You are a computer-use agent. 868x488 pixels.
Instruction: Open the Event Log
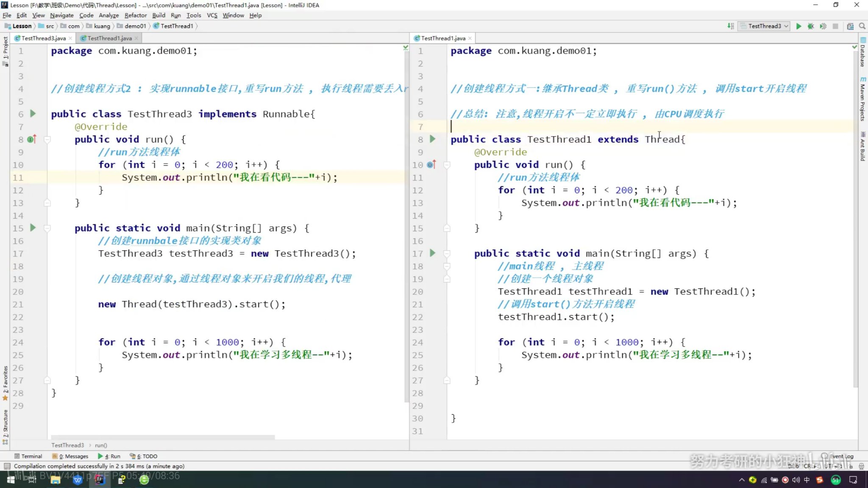pyautogui.click(x=837, y=456)
